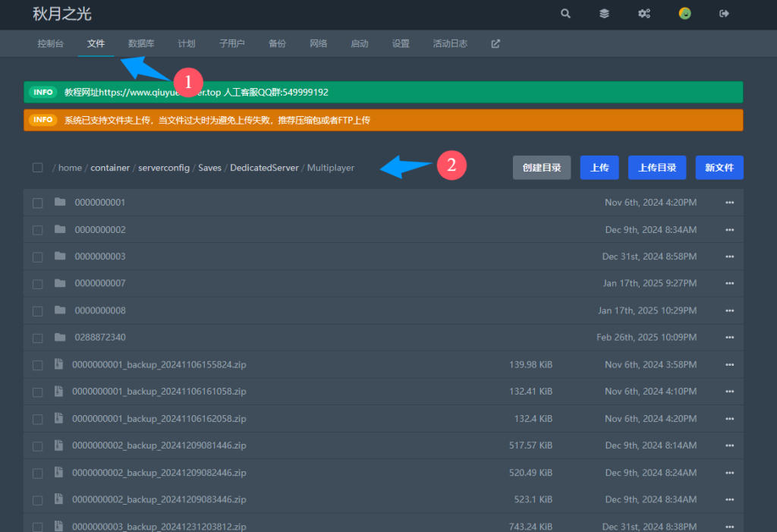Click the logout icon in top bar
777x532 pixels.
tap(724, 14)
